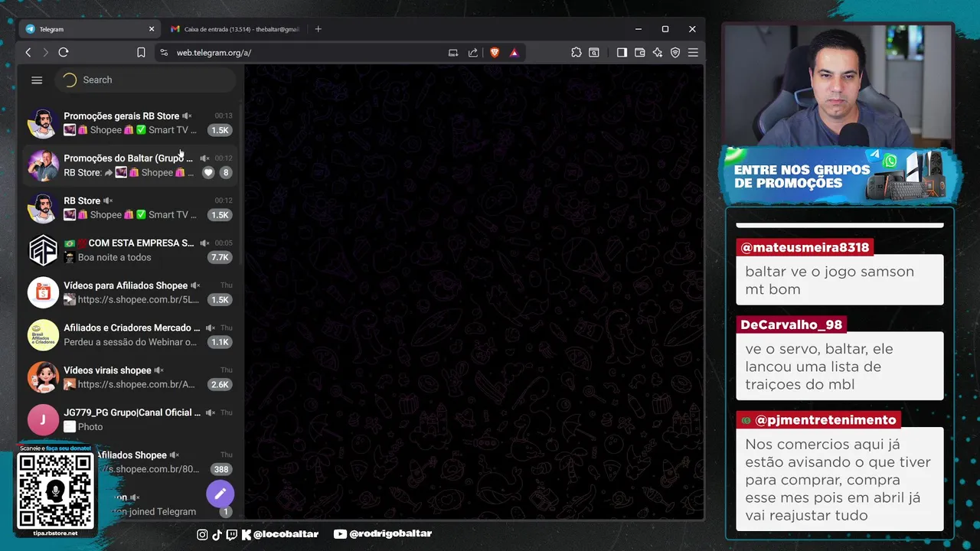Click the Telegram Search field
This screenshot has height=551, width=980.
(145, 80)
